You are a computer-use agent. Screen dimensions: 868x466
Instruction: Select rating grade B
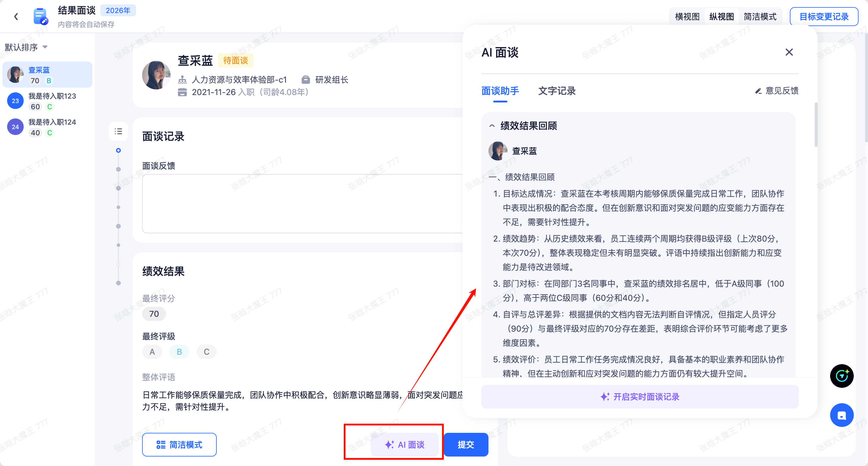point(179,352)
